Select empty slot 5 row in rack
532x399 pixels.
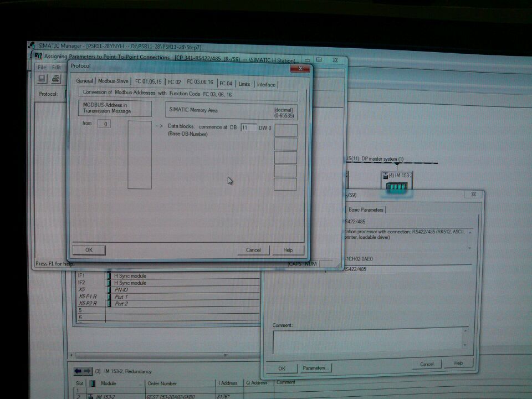point(167,310)
